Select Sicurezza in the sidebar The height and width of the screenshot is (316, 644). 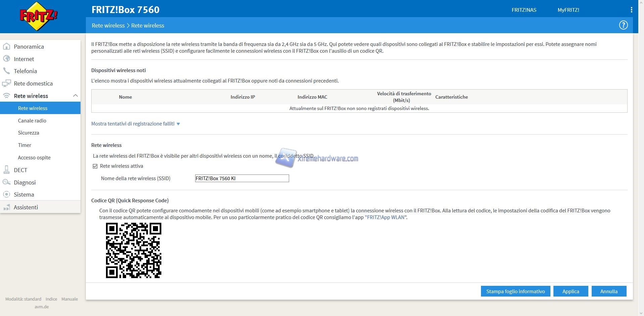(x=29, y=133)
